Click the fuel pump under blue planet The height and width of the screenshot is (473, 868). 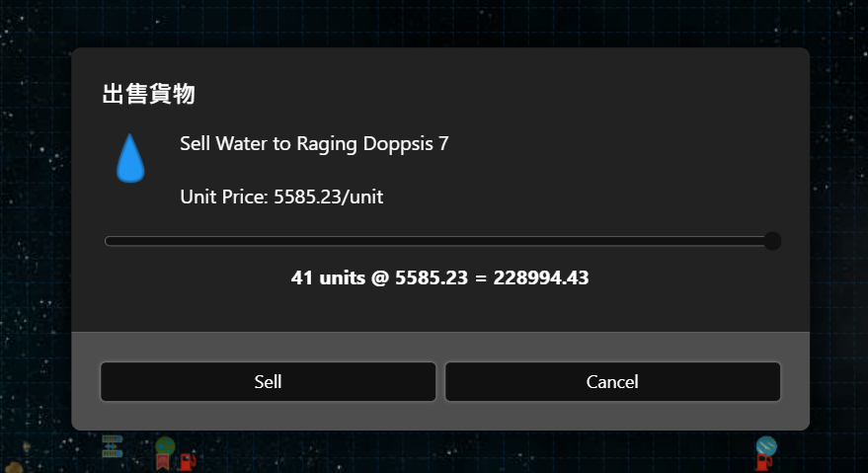[764, 462]
